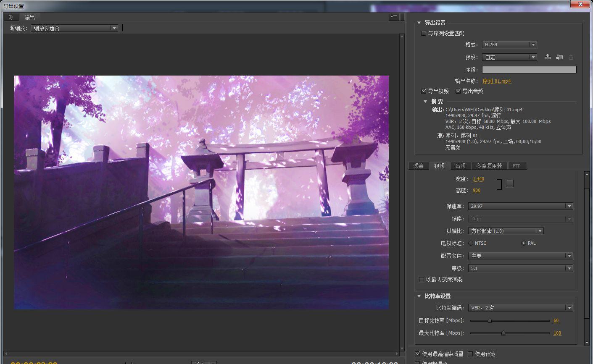The width and height of the screenshot is (593, 364).
Task: Open the 滤镜 tab
Action: [418, 166]
